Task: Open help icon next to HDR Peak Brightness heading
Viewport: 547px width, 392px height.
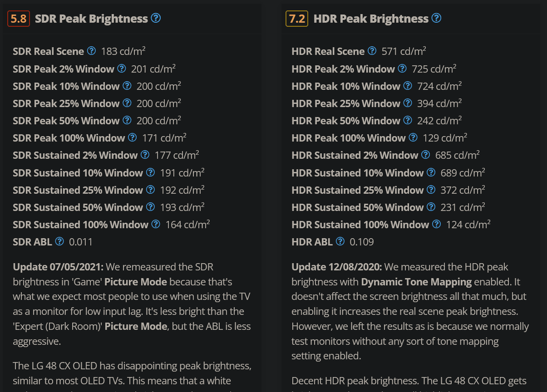Action: (436, 18)
